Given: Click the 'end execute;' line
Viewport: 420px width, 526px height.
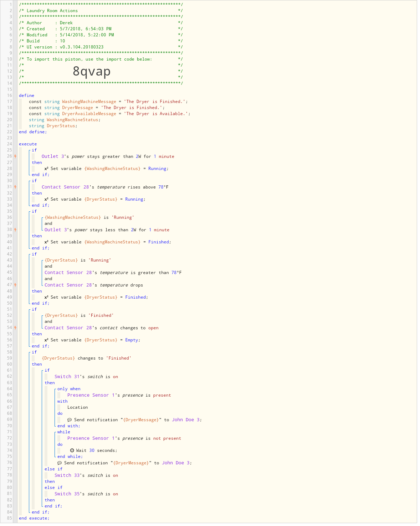Looking at the screenshot, I should 34,518.
